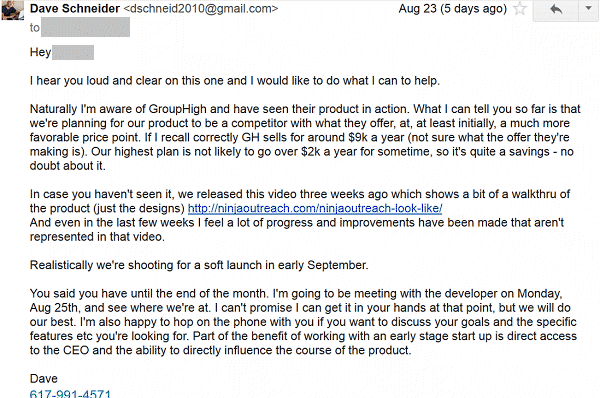Click the "represented in that video" line

(x=97, y=237)
